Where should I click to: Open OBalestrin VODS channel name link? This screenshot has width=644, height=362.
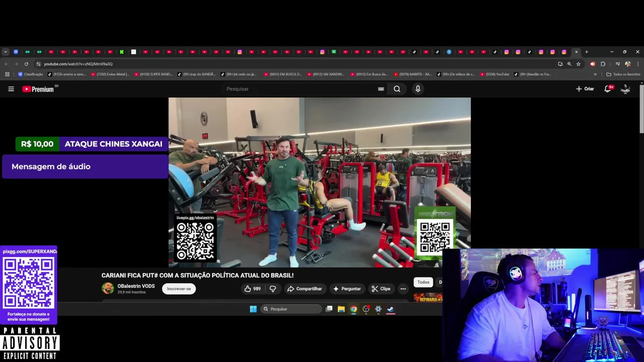[136, 286]
